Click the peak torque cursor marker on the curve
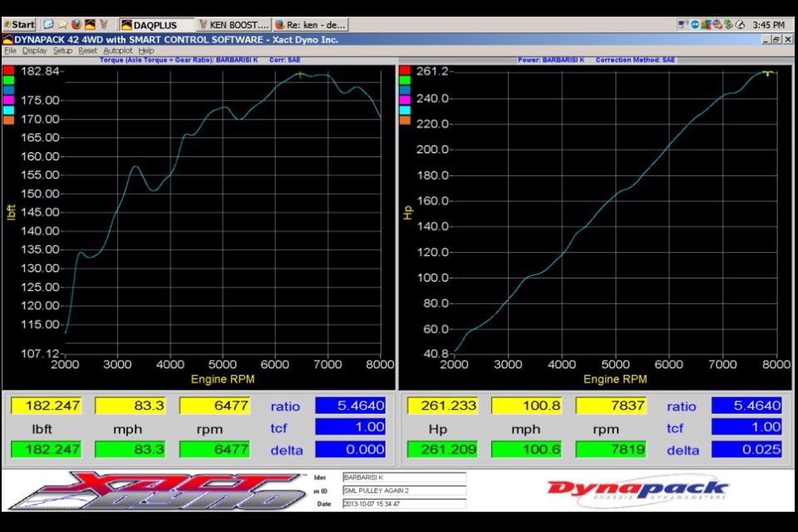798x532 pixels. [300, 75]
